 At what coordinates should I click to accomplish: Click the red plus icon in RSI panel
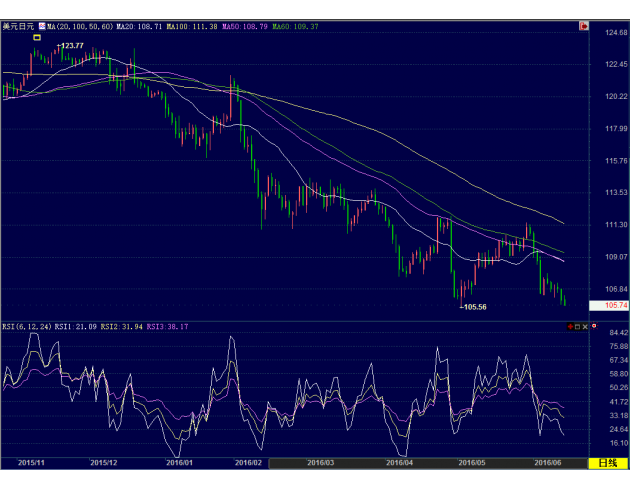[x=569, y=327]
